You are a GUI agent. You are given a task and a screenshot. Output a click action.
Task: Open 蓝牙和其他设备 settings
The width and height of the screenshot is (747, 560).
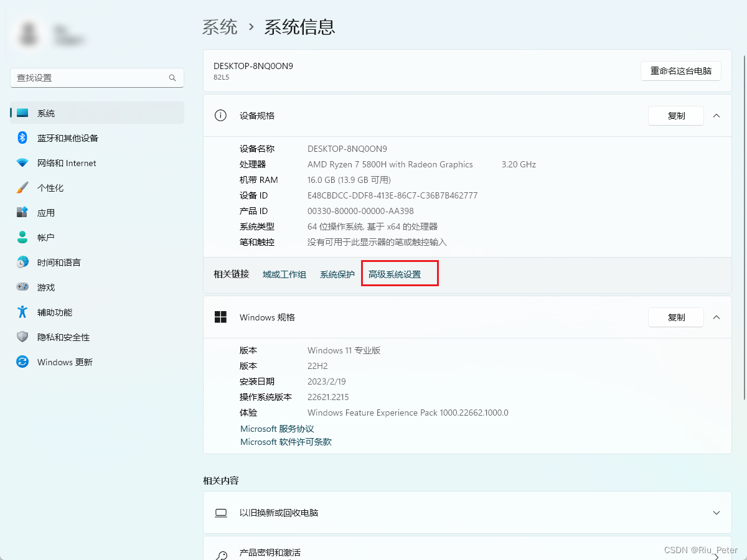[97, 138]
